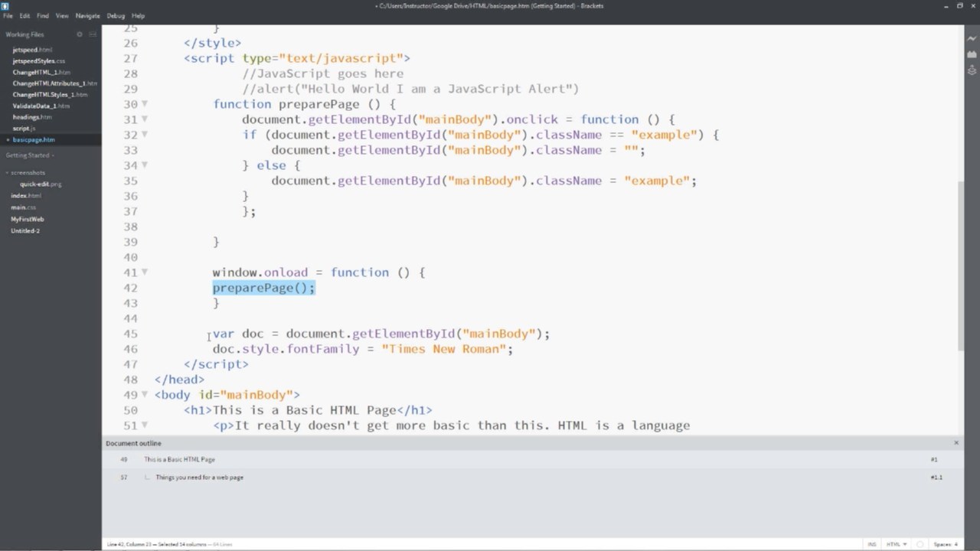
Task: Click the Spaces indentation toggle label
Action: click(942, 544)
